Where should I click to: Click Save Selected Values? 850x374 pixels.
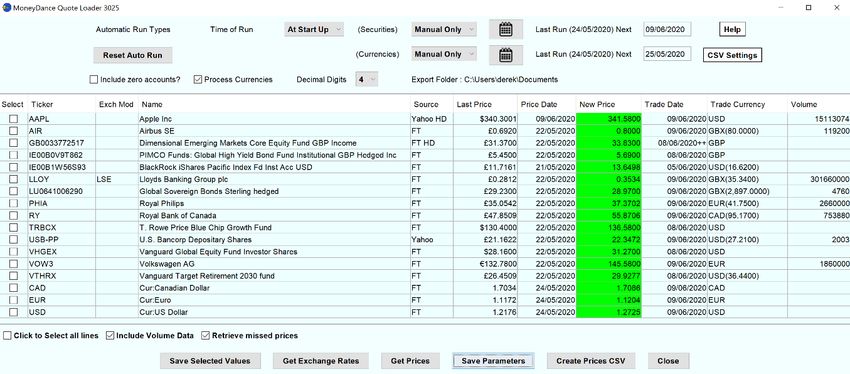click(210, 361)
